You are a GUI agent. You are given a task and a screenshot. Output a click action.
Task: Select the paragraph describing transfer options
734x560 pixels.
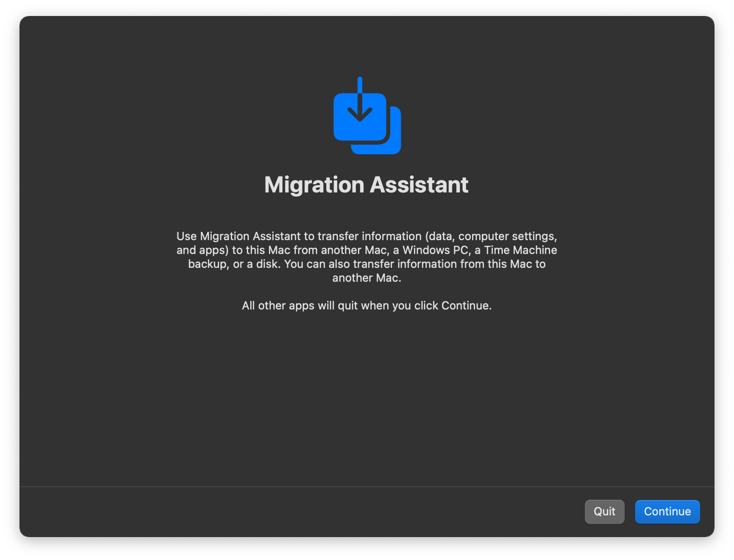[367, 257]
